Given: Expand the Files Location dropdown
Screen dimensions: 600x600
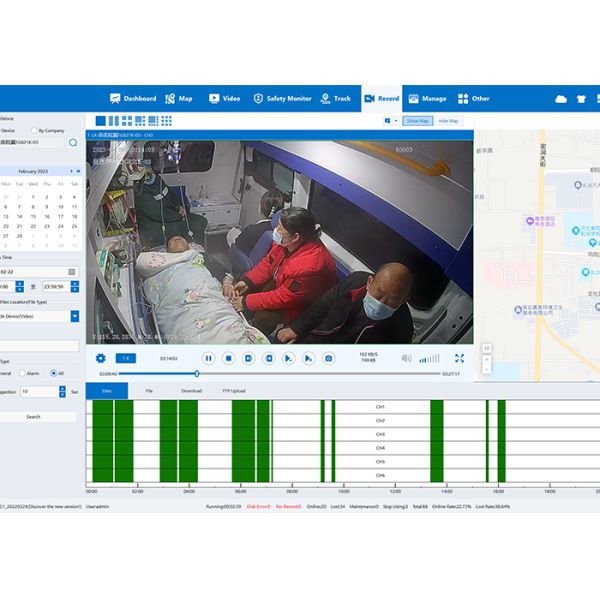Looking at the screenshot, I should pos(74,316).
